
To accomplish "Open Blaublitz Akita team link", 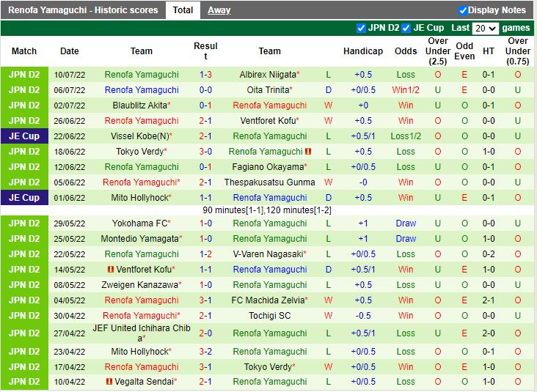I will coord(139,106).
